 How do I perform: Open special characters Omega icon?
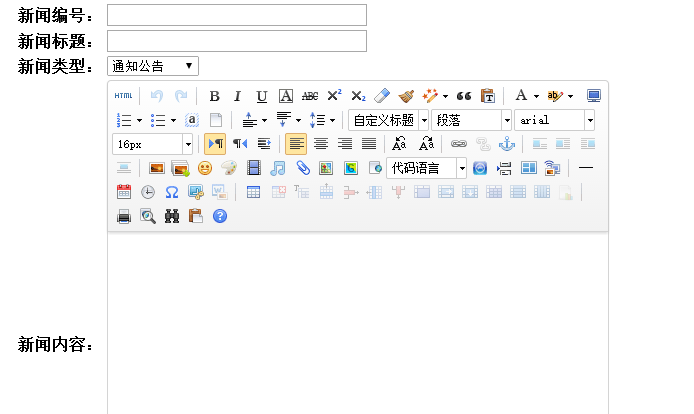point(172,192)
